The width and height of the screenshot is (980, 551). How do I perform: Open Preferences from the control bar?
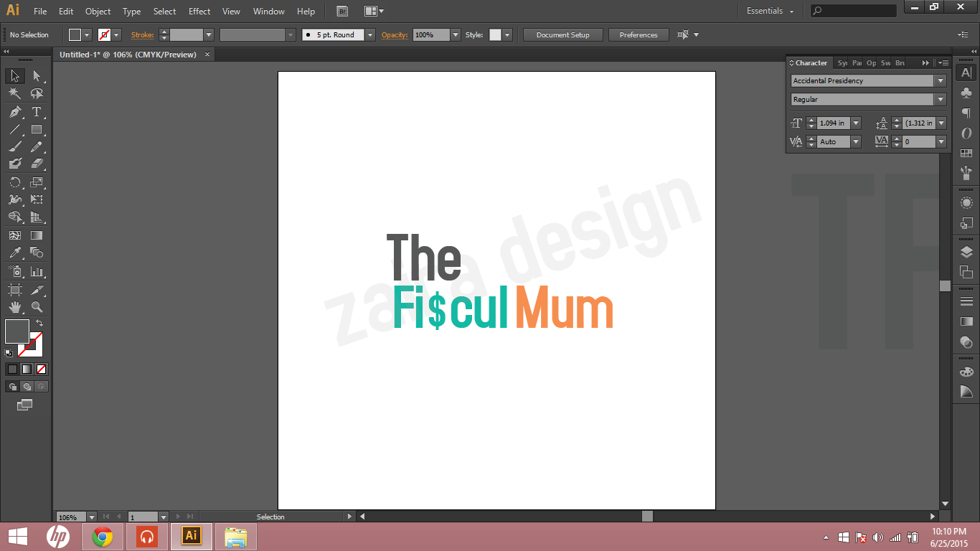[x=638, y=34]
